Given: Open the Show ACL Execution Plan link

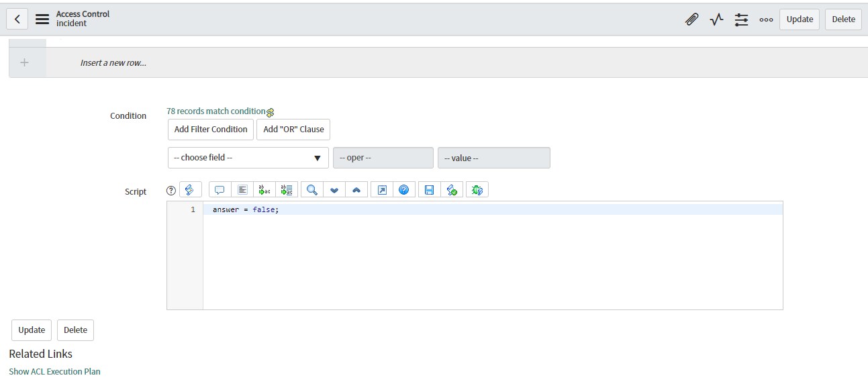Looking at the screenshot, I should click(x=54, y=371).
